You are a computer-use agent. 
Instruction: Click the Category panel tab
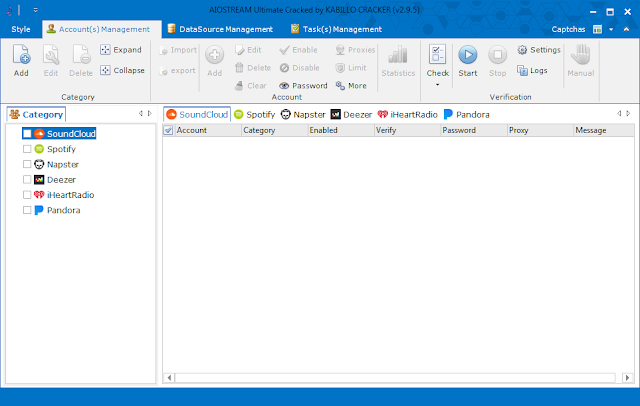coord(36,115)
